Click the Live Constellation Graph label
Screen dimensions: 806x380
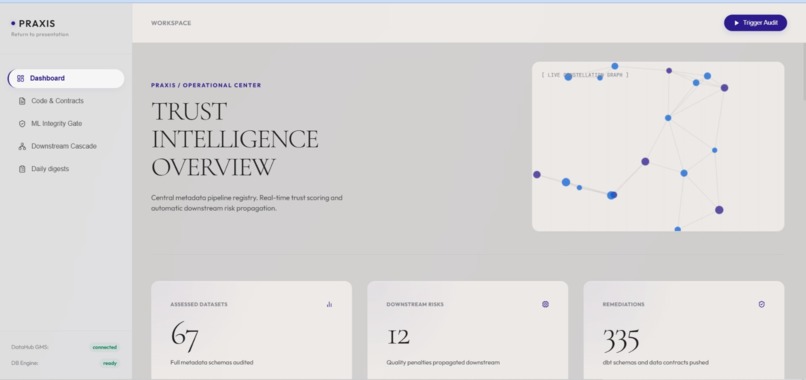click(x=585, y=75)
